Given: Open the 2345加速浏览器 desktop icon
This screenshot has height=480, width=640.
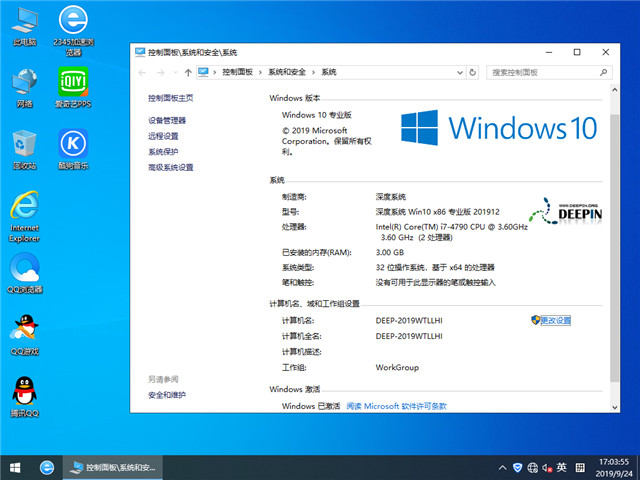Looking at the screenshot, I should point(73,31).
